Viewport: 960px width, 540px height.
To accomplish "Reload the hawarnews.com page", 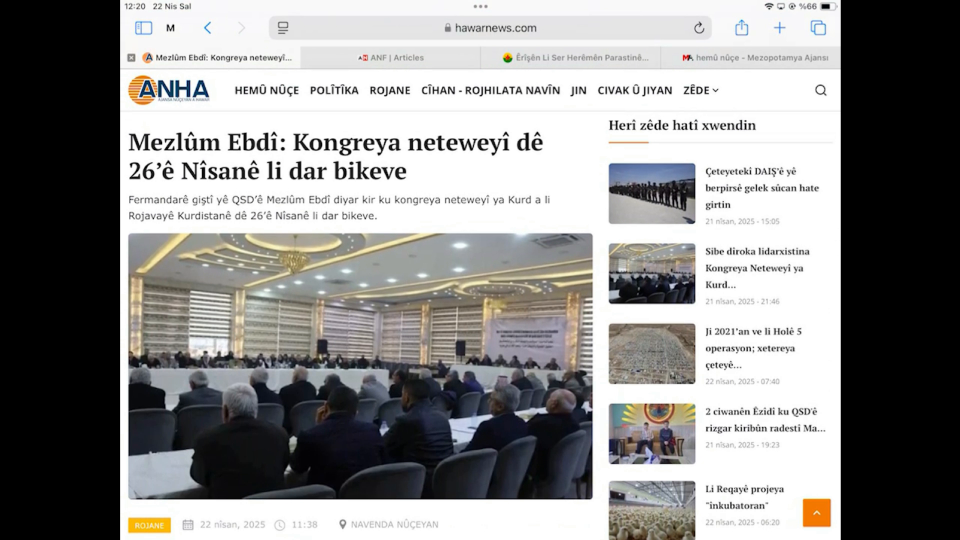I will pyautogui.click(x=699, y=28).
